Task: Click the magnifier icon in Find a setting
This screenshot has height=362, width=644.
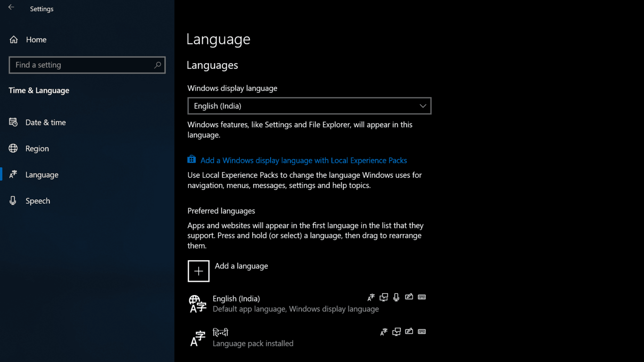Action: tap(157, 65)
